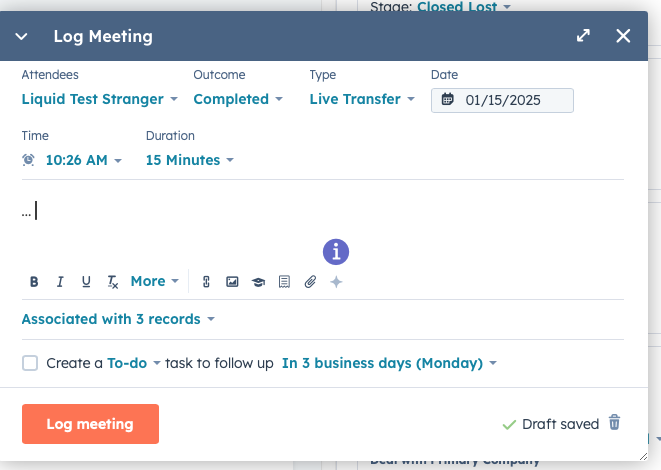The height and width of the screenshot is (470, 661).
Task: Toggle italic formatting
Action: click(60, 282)
